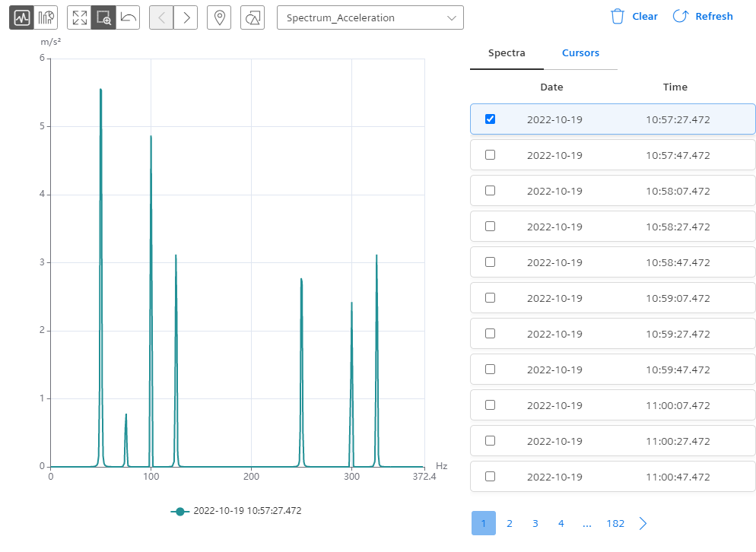The image size is (756, 552).
Task: Click the spectrum peak at 100 Hz
Action: (151, 137)
